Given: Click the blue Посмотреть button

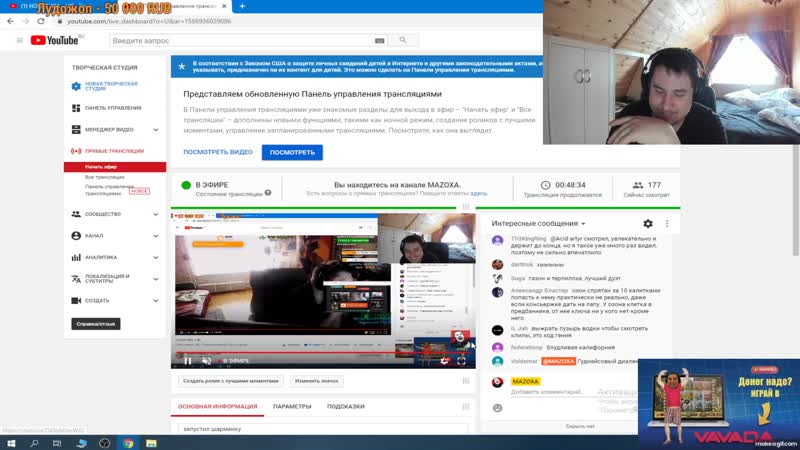Looking at the screenshot, I should coord(292,152).
